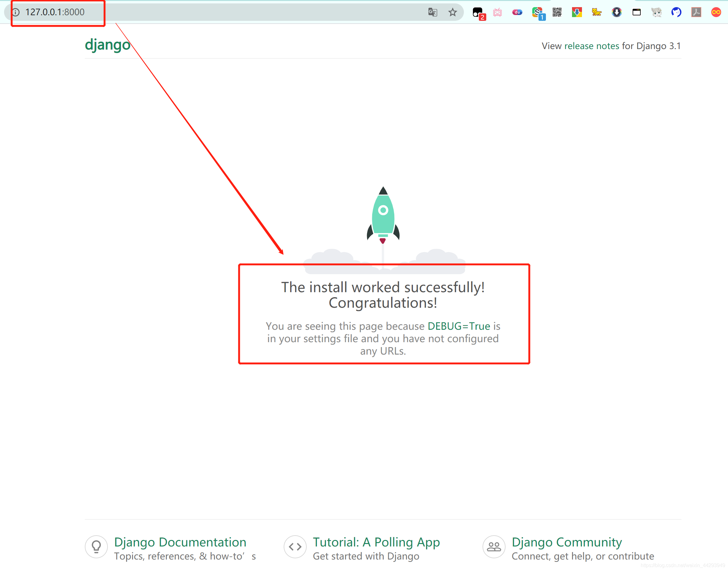Screen dimensions: 728x571
Task: Open the extension showing badge 2
Action: (x=478, y=13)
